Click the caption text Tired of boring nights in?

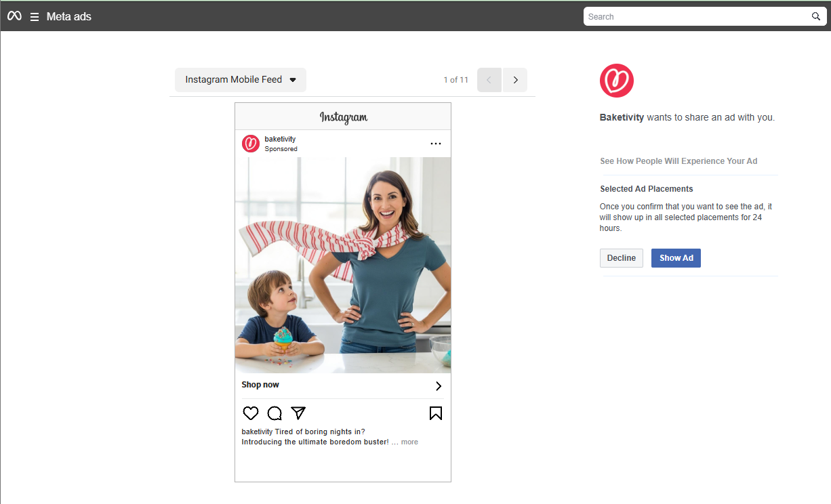[320, 432]
